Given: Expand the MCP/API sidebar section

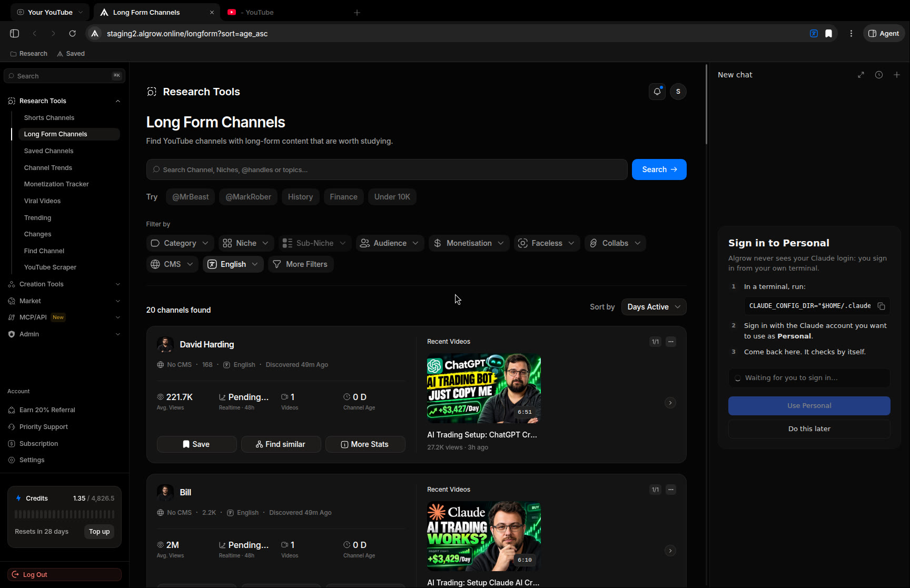Looking at the screenshot, I should (x=64, y=317).
